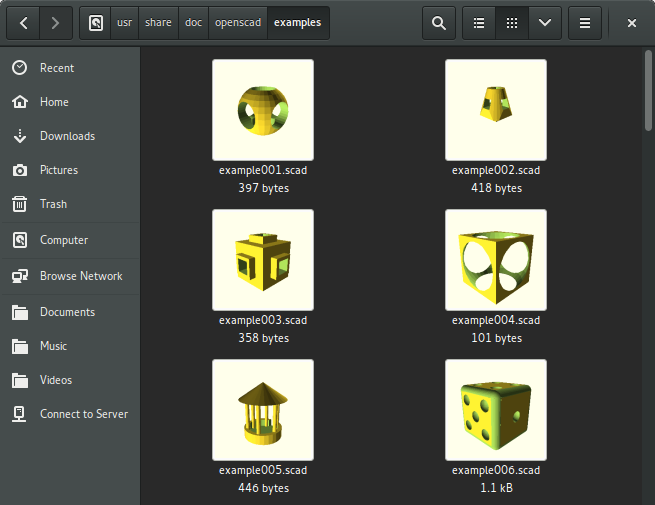Switch to list view
655x505 pixels.
(x=479, y=23)
